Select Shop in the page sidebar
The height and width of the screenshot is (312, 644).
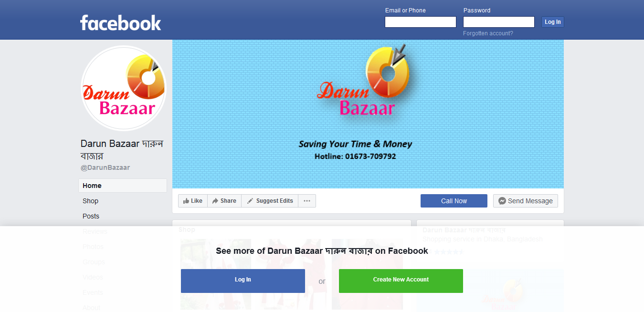123,201
